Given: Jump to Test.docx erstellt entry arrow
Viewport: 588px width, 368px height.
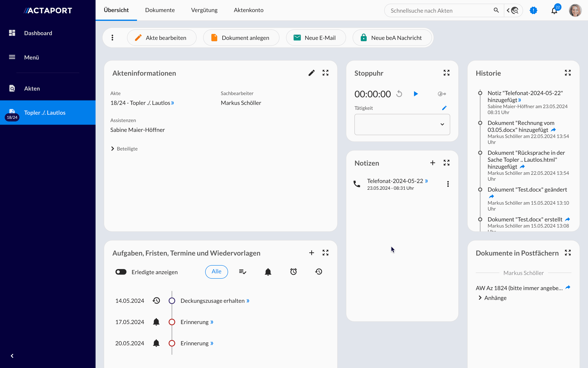Looking at the screenshot, I should (x=567, y=219).
